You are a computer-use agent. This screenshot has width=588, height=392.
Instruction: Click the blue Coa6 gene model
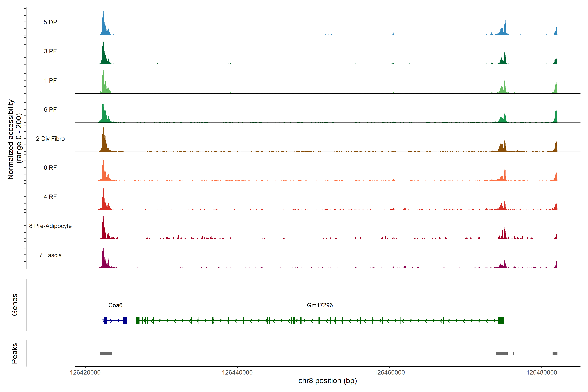tap(115, 320)
